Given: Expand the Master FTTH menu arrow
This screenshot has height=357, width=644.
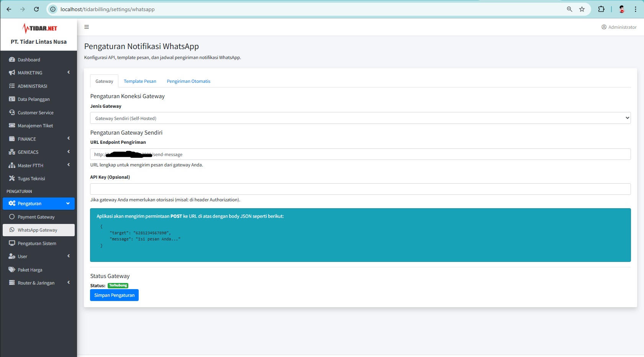Looking at the screenshot, I should coord(69,165).
